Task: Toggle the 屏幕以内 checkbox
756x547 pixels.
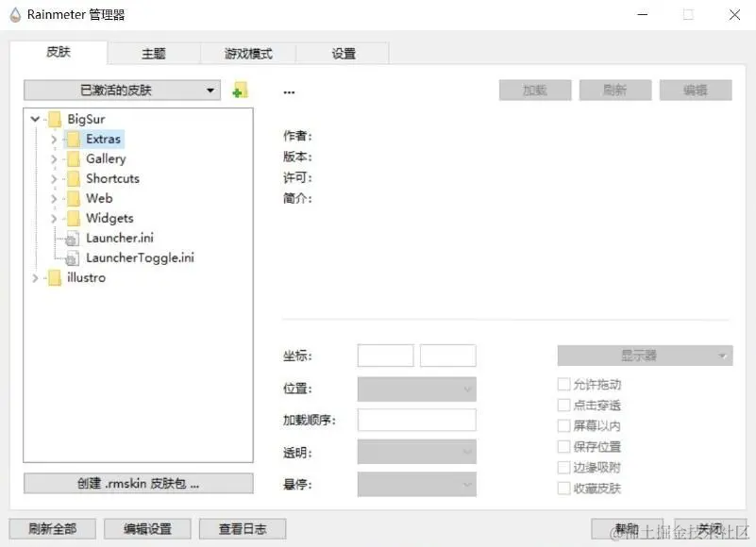Action: pos(563,425)
